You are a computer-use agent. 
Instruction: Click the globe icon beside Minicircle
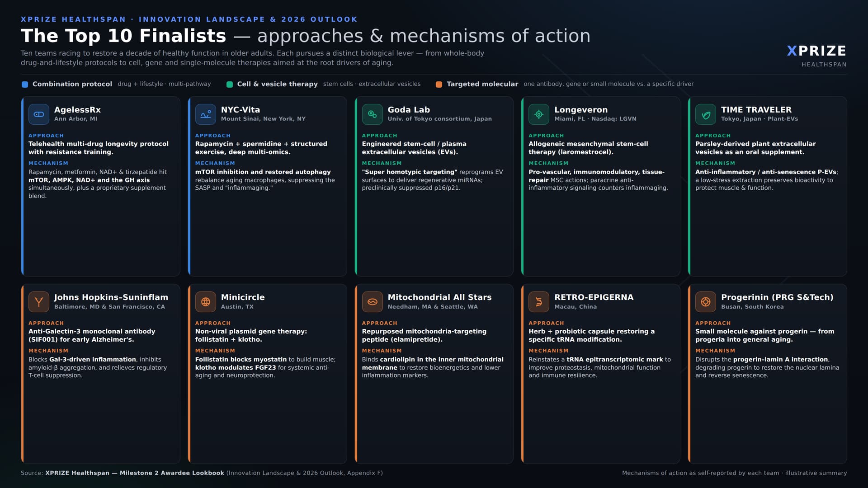pos(206,302)
